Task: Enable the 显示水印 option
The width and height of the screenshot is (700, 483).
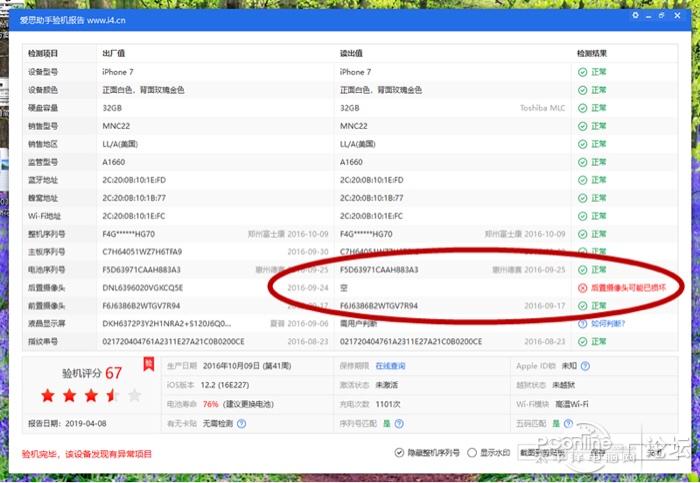Action: point(472,453)
